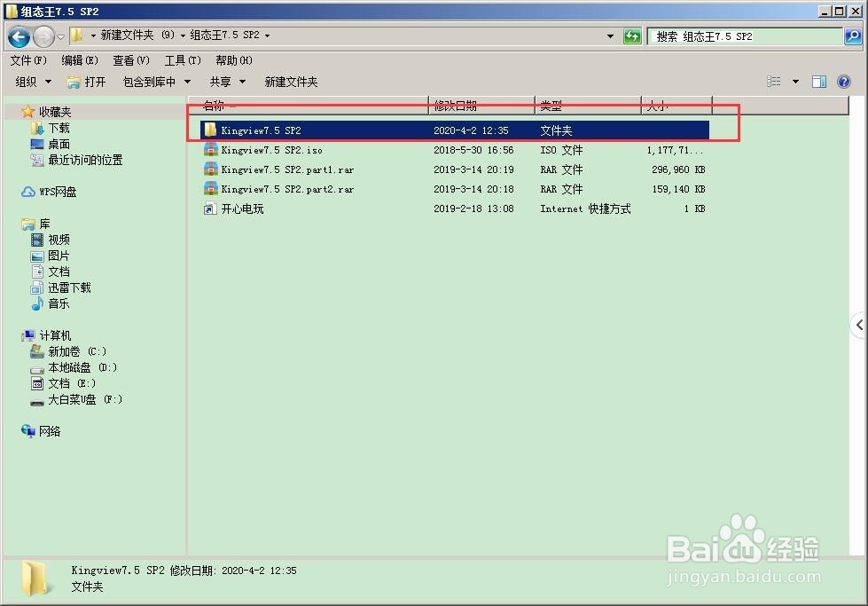The width and height of the screenshot is (868, 606).
Task: Select the Kingview7.5 SP2 folder icon
Action: (210, 130)
